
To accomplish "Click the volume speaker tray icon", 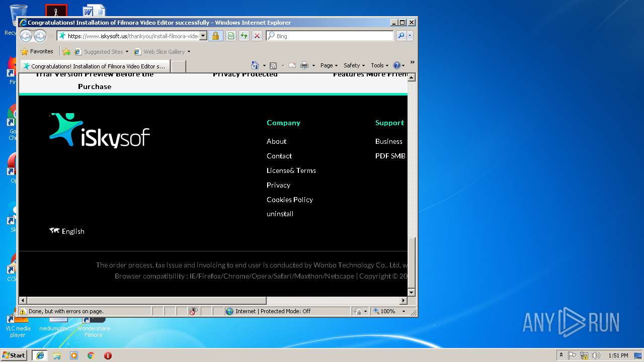I will pos(596,355).
